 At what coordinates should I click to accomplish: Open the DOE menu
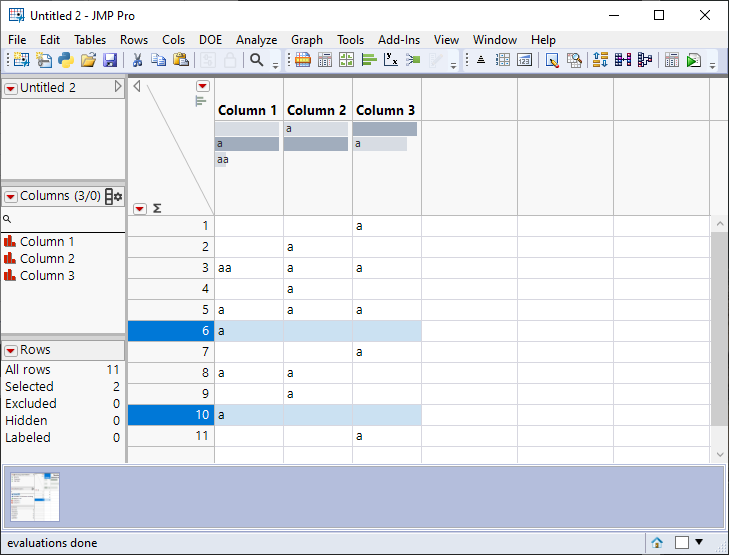click(x=211, y=40)
